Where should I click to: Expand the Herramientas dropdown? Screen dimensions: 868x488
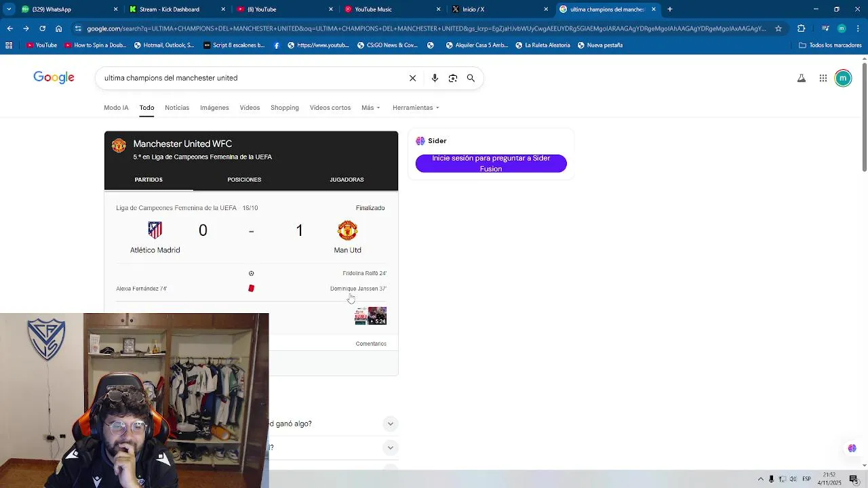(416, 108)
